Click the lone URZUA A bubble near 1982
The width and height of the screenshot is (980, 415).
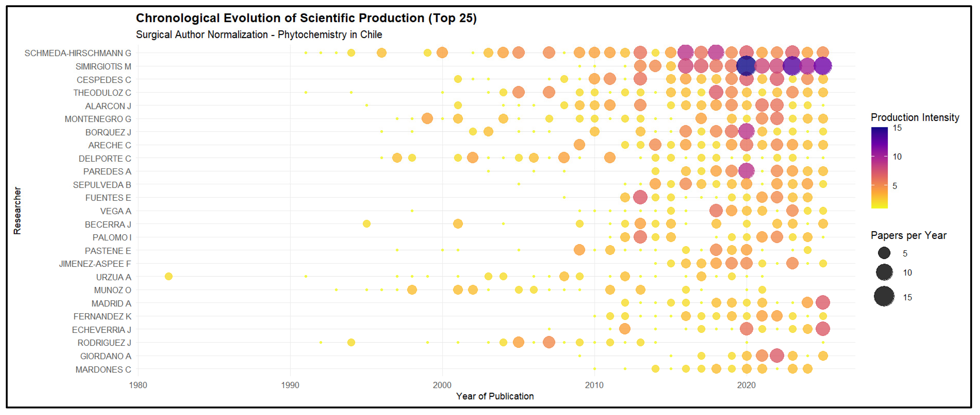169,276
